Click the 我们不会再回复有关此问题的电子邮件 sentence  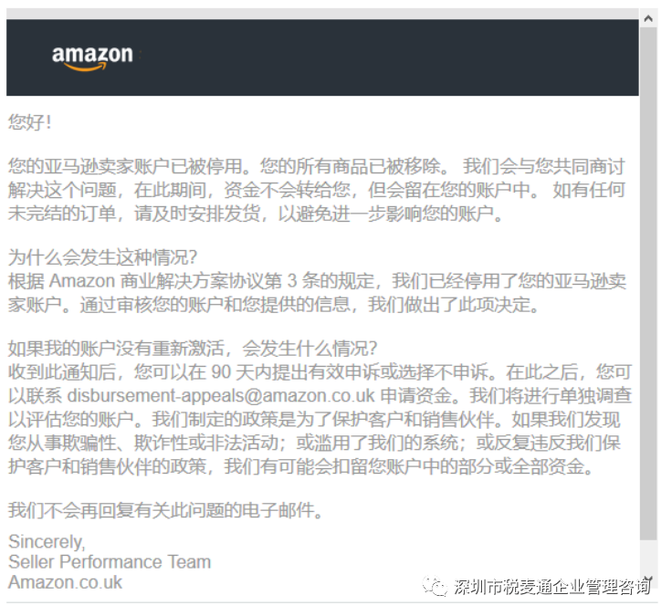[165, 510]
